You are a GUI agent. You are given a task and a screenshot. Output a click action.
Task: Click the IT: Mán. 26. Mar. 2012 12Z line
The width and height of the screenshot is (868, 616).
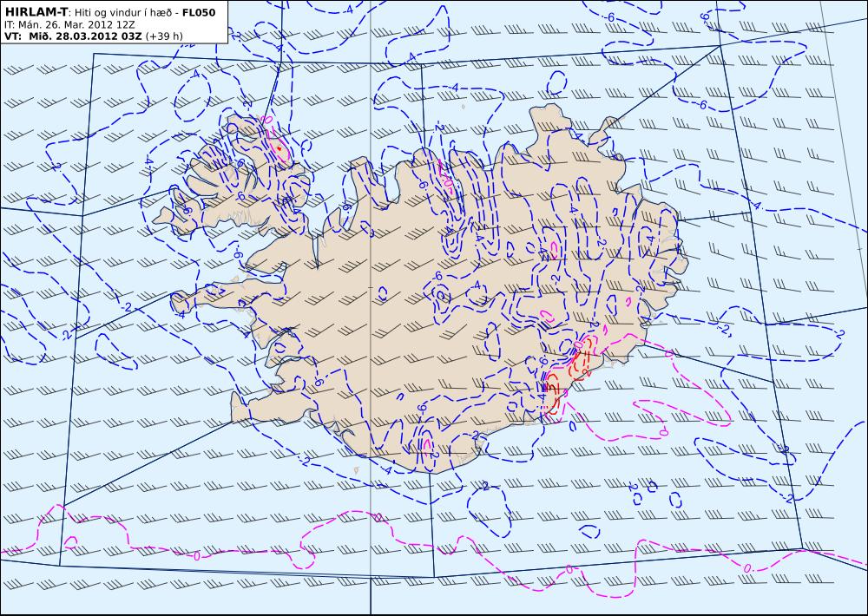click(x=69, y=25)
